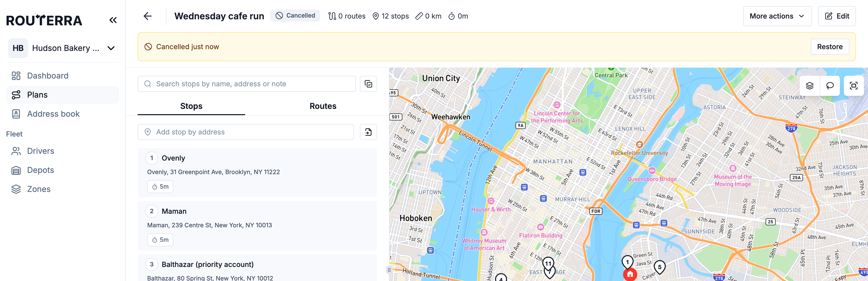Click map pin number 5
This screenshot has height=281, width=868.
(x=660, y=267)
